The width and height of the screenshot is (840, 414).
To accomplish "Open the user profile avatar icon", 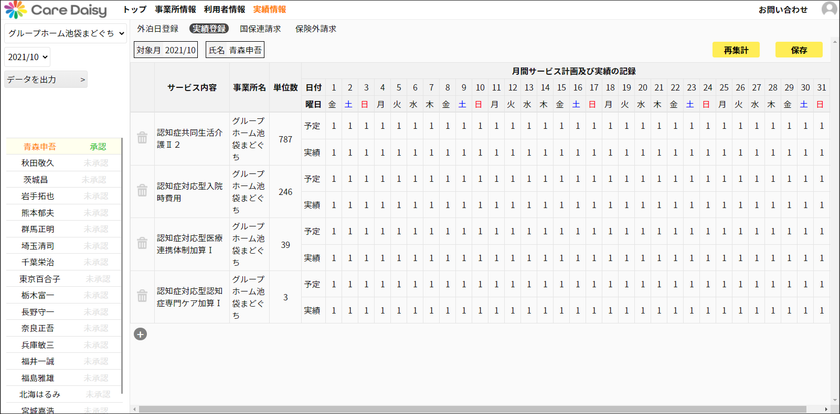I will (x=829, y=10).
